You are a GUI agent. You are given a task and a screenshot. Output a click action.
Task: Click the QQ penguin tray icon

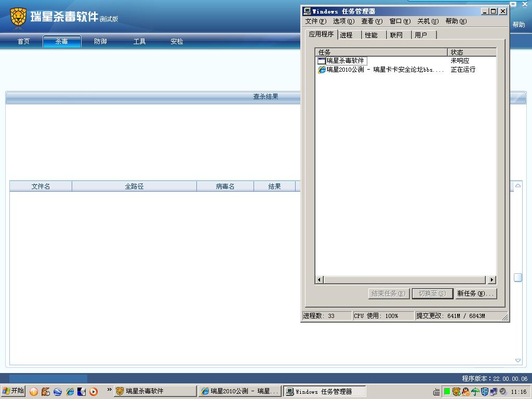[466, 392]
